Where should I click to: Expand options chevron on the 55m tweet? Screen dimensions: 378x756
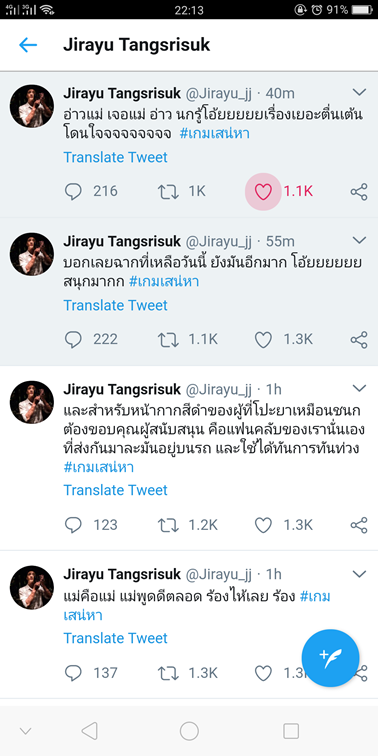(x=360, y=240)
